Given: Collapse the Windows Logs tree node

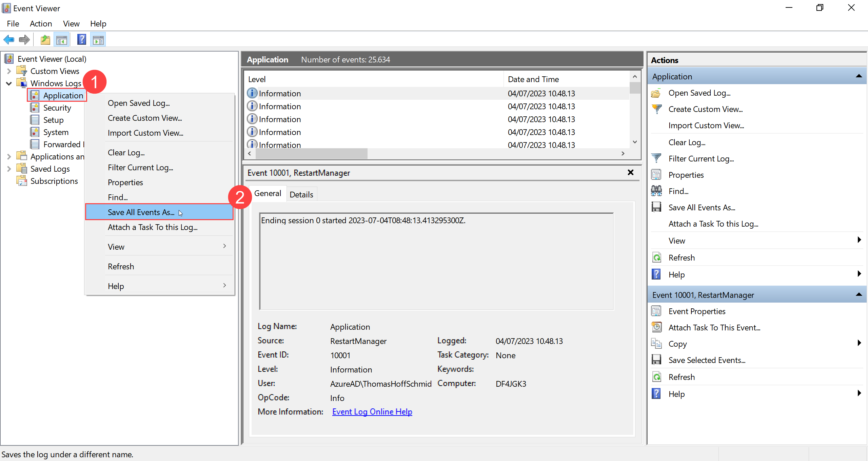Looking at the screenshot, I should click(x=8, y=83).
